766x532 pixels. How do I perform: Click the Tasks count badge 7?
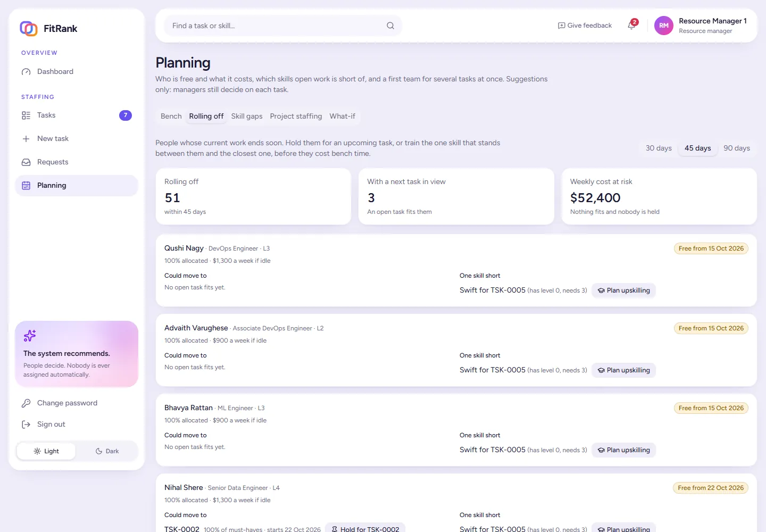[126, 115]
